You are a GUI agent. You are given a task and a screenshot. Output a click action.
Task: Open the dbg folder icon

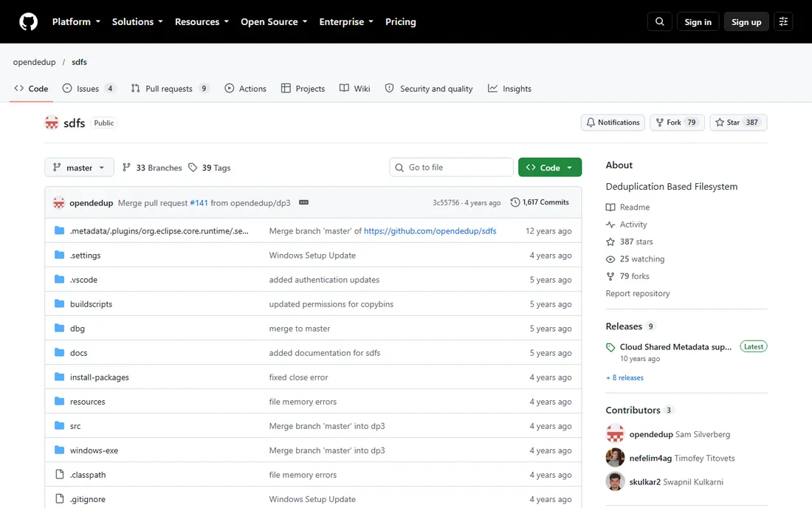click(x=60, y=328)
